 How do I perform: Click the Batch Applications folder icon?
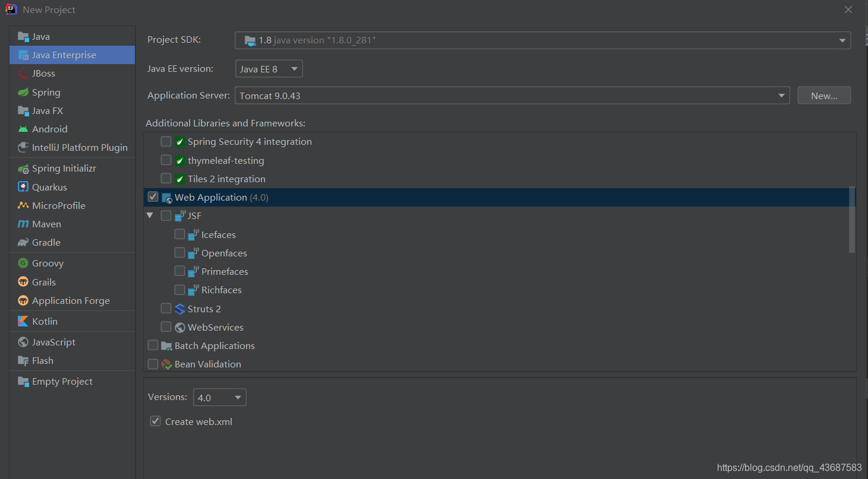pos(167,346)
